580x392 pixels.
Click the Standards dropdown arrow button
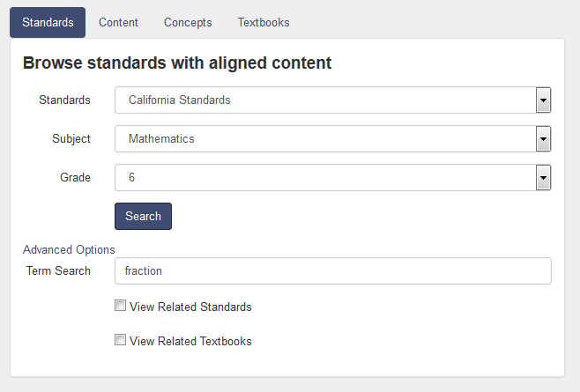[543, 100]
